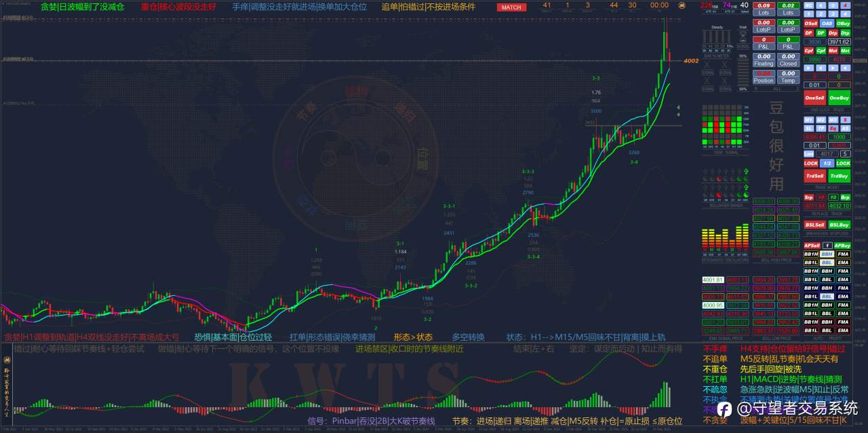This screenshot has width=868, height=433.
Task: Select the Eq equity icon
Action: click(832, 129)
